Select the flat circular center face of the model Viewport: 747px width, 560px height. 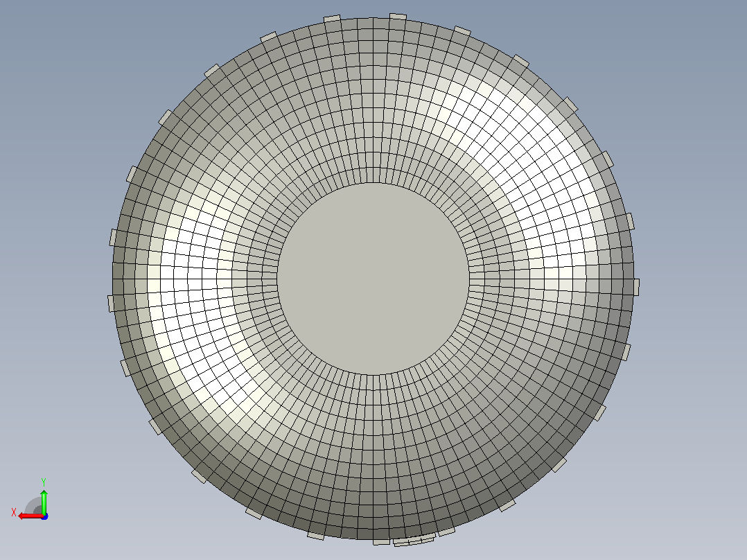point(373,279)
